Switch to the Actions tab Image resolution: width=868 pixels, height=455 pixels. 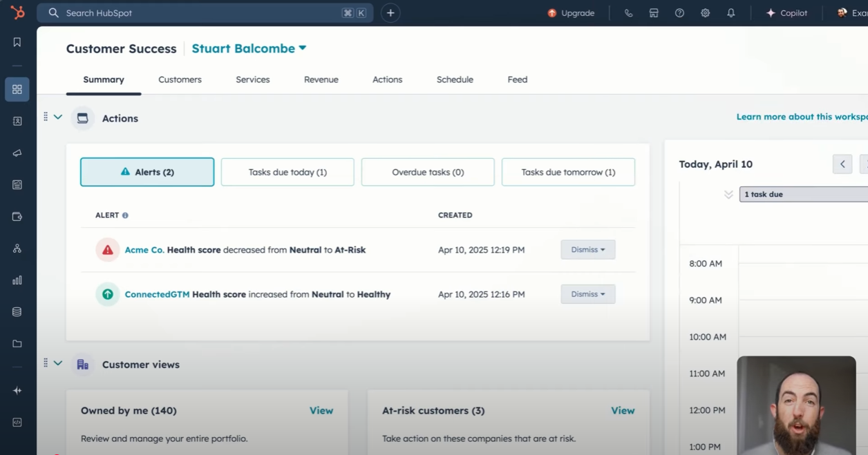click(388, 79)
